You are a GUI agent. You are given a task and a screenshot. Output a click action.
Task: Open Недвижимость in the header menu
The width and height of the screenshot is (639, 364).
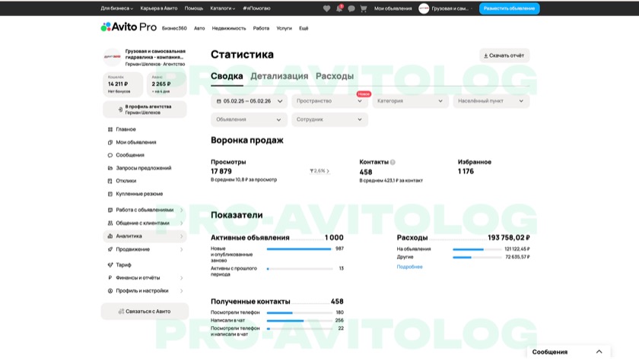coord(229,29)
